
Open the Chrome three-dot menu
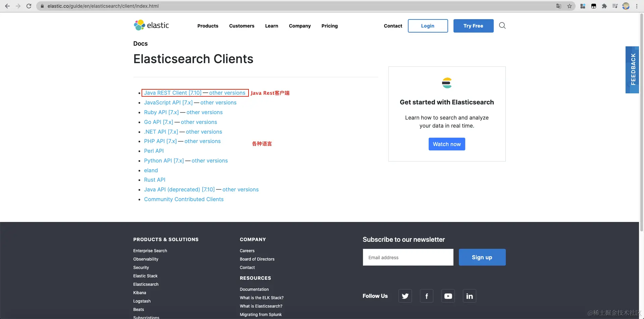637,6
